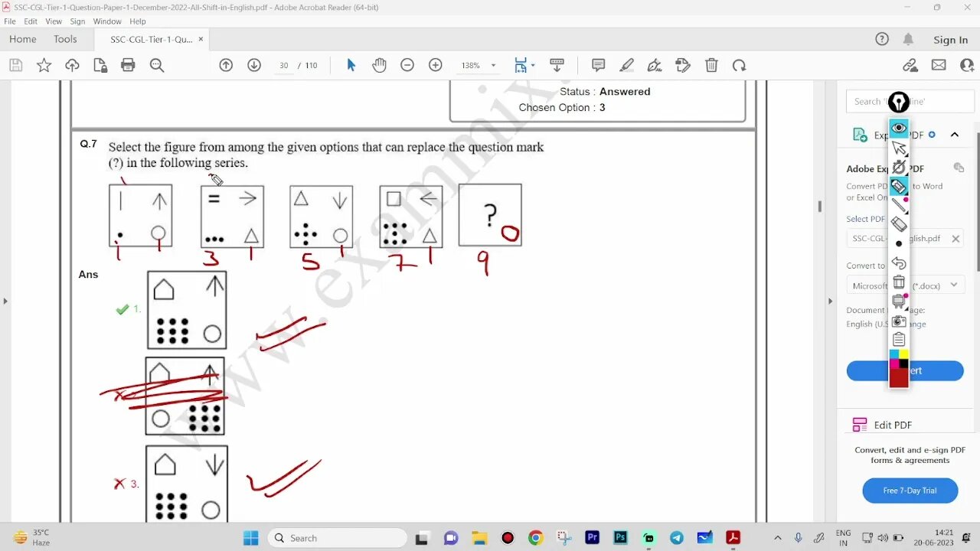Click the Sign In link
980x551 pixels.
coord(950,40)
